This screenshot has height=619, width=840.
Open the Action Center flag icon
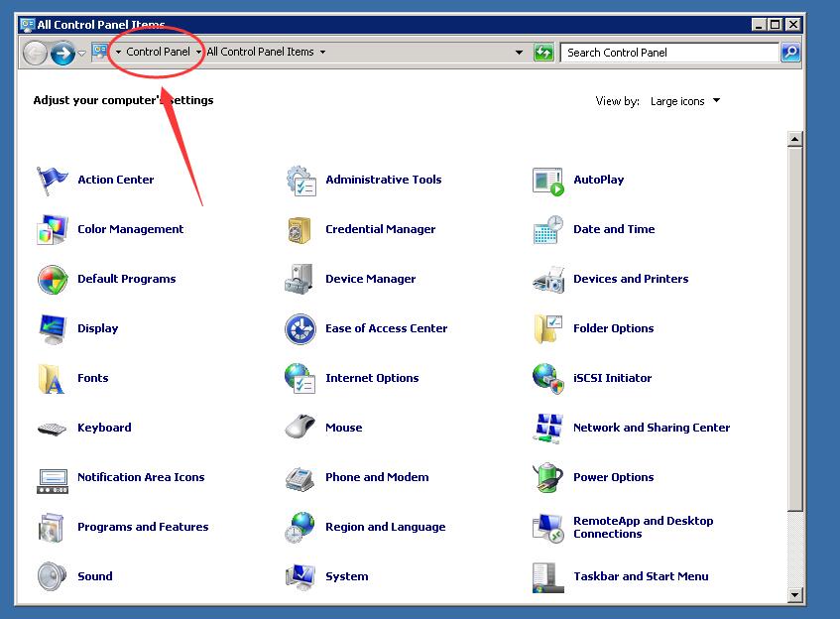52,181
